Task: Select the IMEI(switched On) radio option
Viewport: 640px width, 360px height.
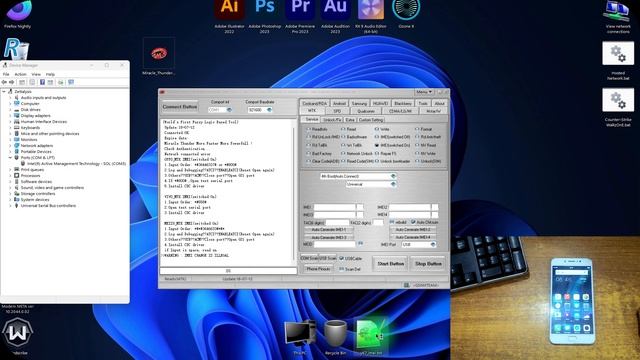Action: [393, 145]
